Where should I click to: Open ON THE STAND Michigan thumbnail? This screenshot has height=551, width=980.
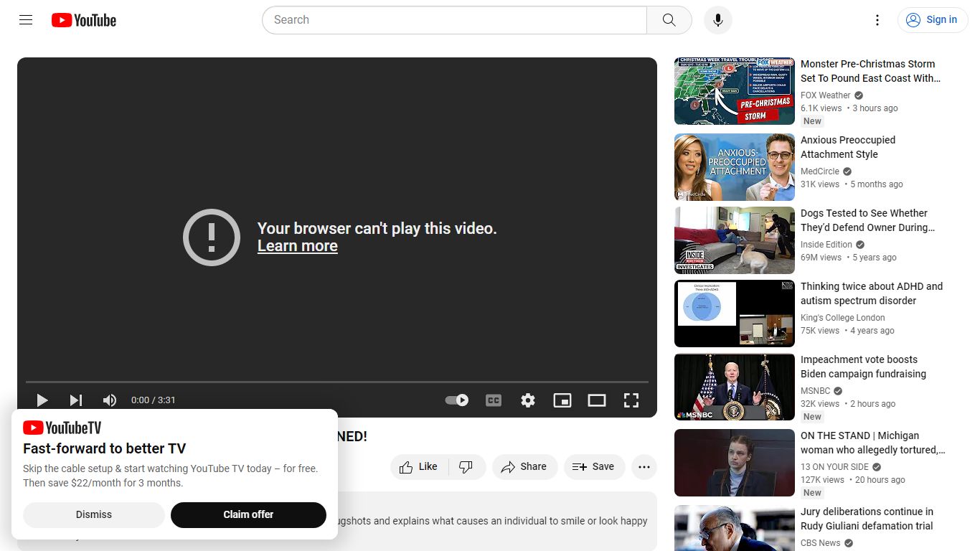pyautogui.click(x=735, y=463)
